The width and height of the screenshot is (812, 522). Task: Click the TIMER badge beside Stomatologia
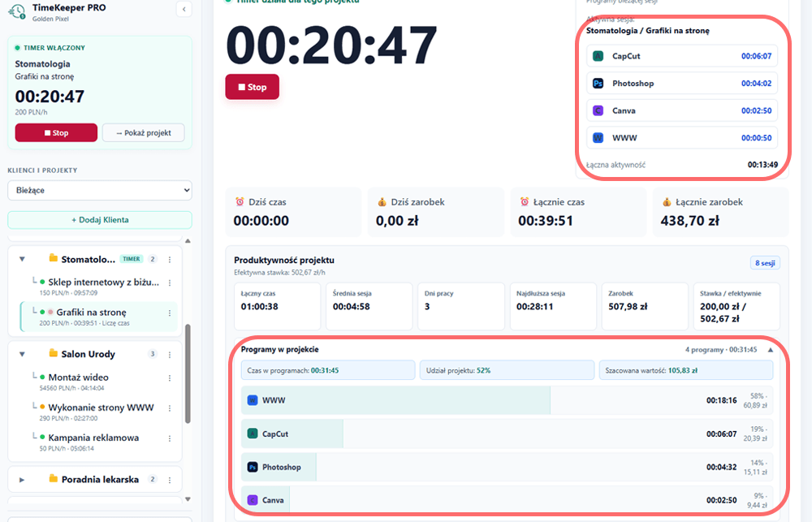tap(132, 259)
